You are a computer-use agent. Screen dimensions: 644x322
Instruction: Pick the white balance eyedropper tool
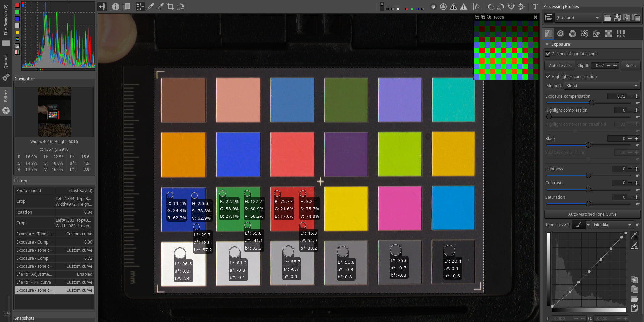coord(150,7)
